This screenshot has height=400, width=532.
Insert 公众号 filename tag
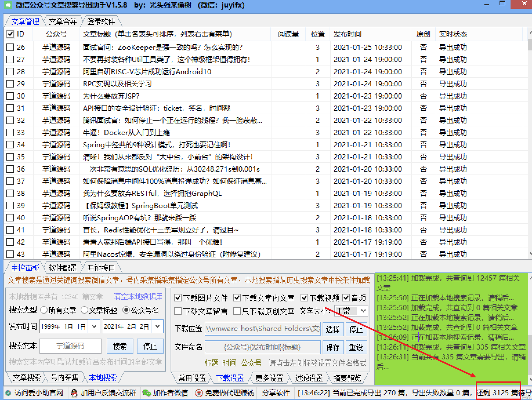251,363
